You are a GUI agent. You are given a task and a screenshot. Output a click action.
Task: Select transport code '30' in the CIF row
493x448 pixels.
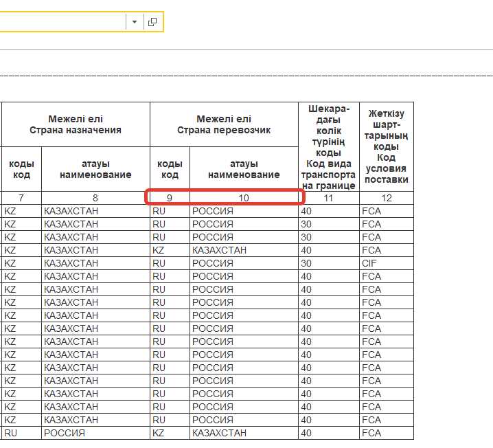(x=329, y=263)
